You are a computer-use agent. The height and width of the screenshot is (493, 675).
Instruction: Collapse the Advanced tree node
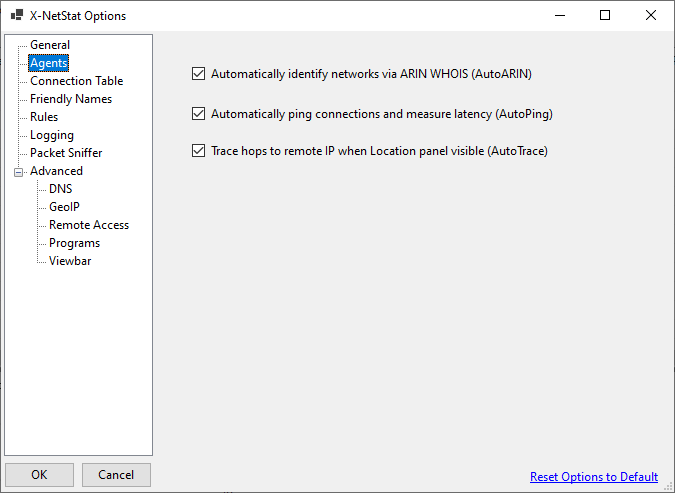point(18,172)
